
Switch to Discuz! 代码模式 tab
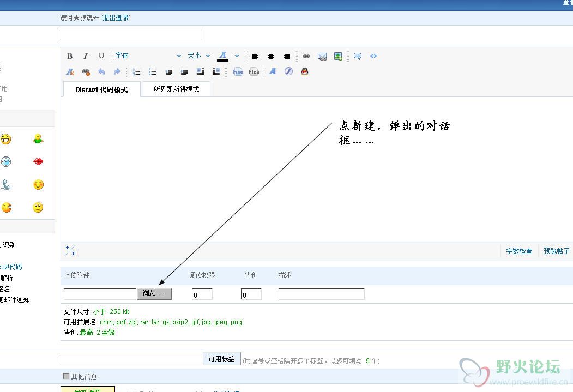[101, 89]
